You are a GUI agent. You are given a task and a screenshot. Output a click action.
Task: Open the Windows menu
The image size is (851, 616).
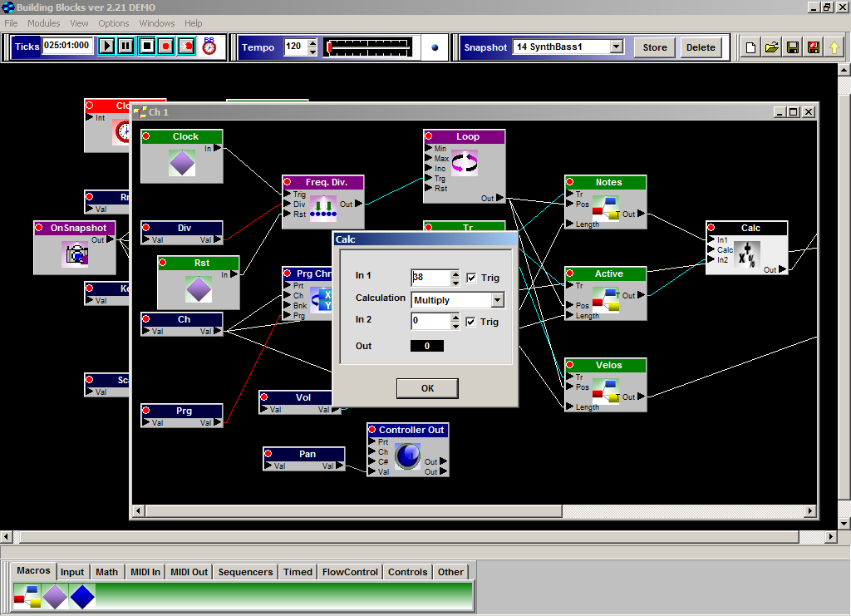tap(157, 23)
